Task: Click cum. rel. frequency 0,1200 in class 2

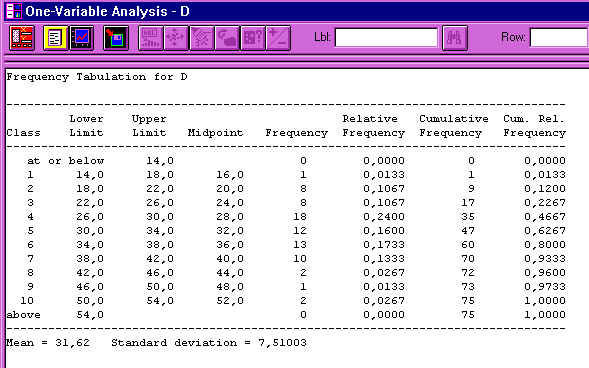Action: click(545, 189)
